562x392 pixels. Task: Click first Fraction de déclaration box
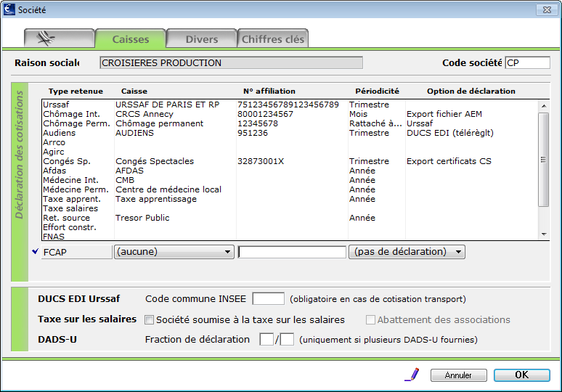click(x=266, y=339)
